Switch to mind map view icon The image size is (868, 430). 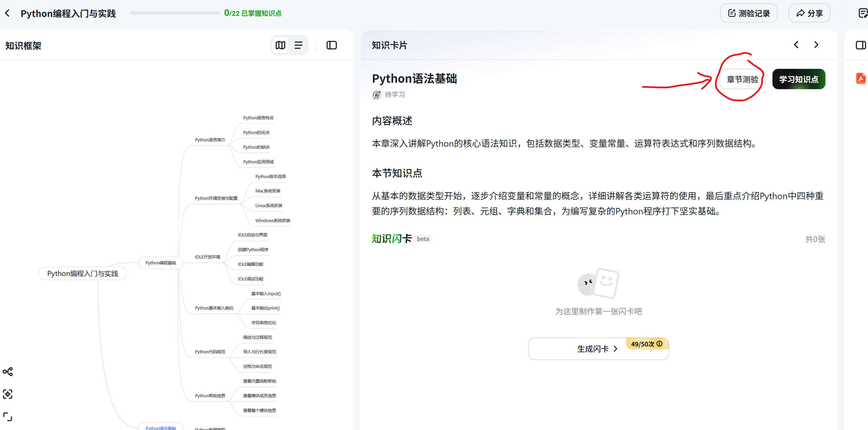click(x=280, y=45)
